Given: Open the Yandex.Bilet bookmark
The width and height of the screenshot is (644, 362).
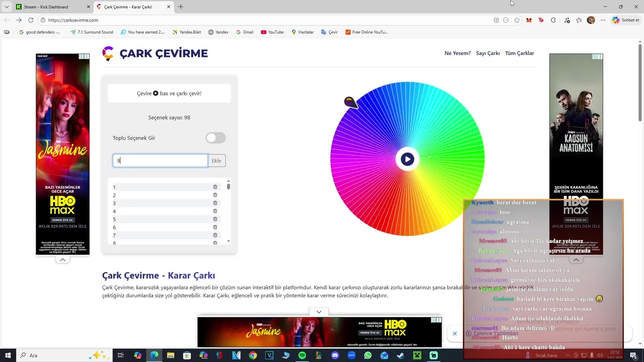Looking at the screenshot, I should click(x=187, y=32).
